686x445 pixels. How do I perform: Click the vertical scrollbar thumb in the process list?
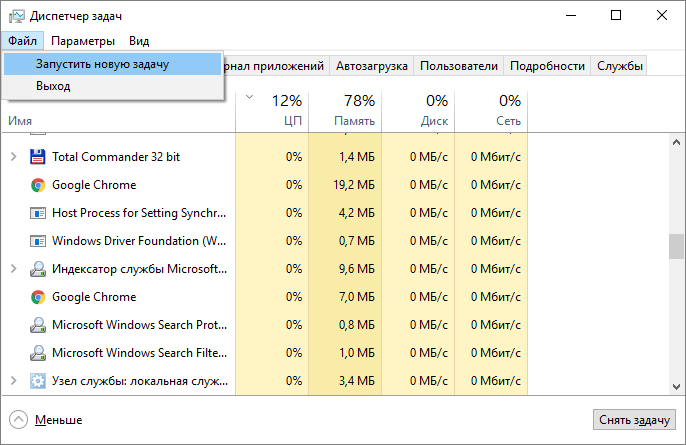(x=677, y=244)
